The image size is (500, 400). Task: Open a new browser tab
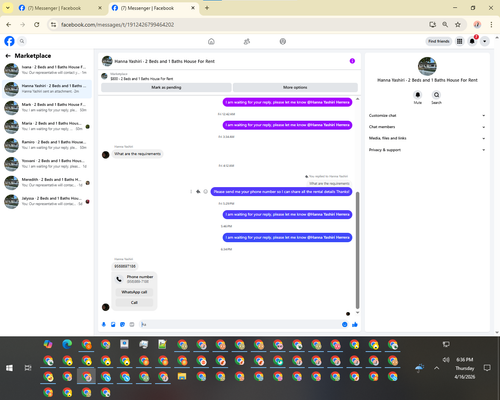click(x=207, y=8)
